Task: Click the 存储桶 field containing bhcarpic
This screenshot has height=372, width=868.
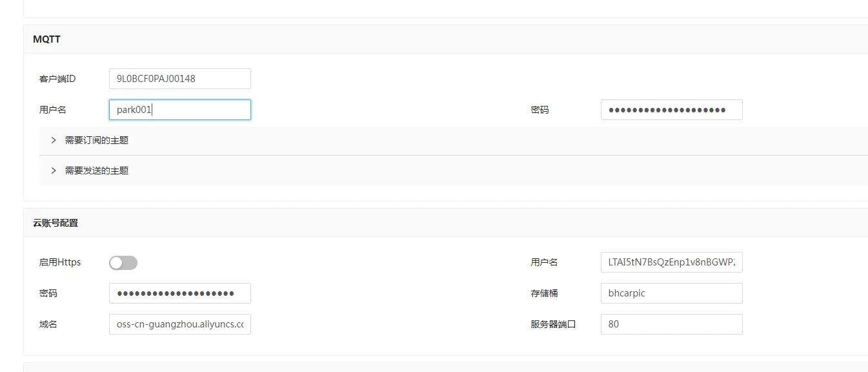Action: pyautogui.click(x=671, y=293)
